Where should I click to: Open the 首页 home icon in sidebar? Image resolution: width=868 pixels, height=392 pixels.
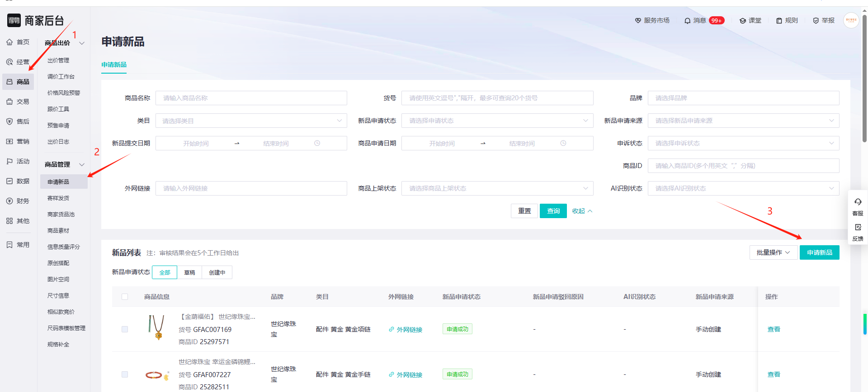[9, 42]
